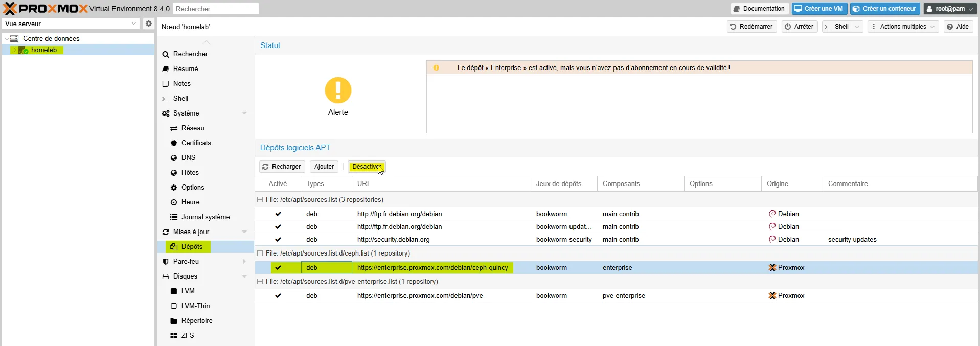
Task: Click the yellow Alerte warning icon
Action: coord(338,90)
